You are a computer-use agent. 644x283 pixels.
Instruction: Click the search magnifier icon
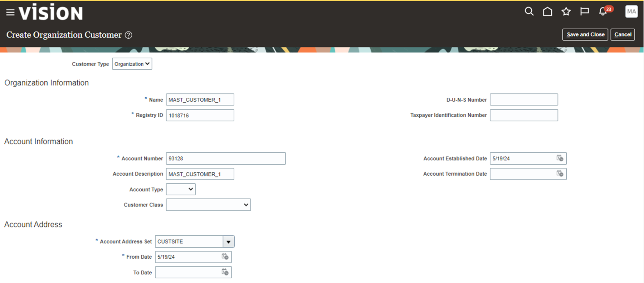coord(529,11)
